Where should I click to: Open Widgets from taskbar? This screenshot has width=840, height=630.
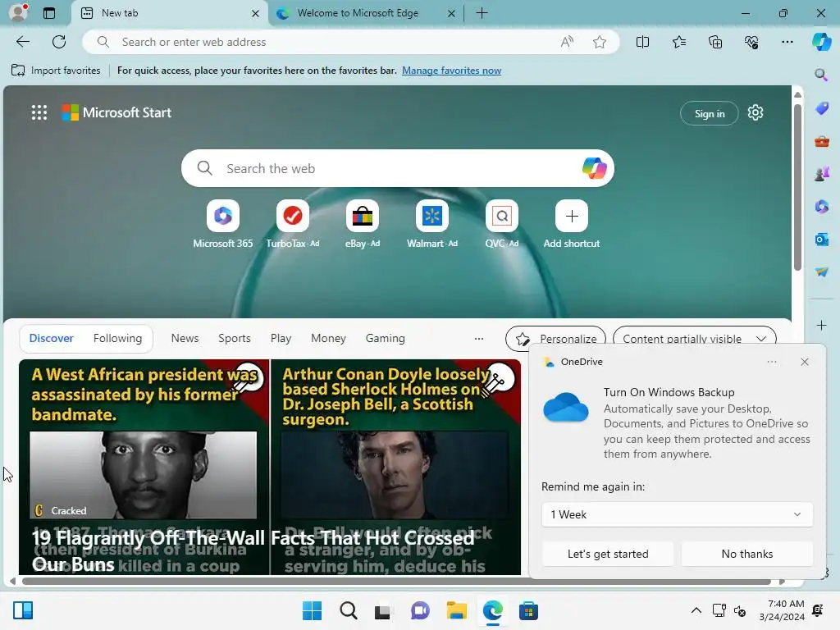(23, 610)
